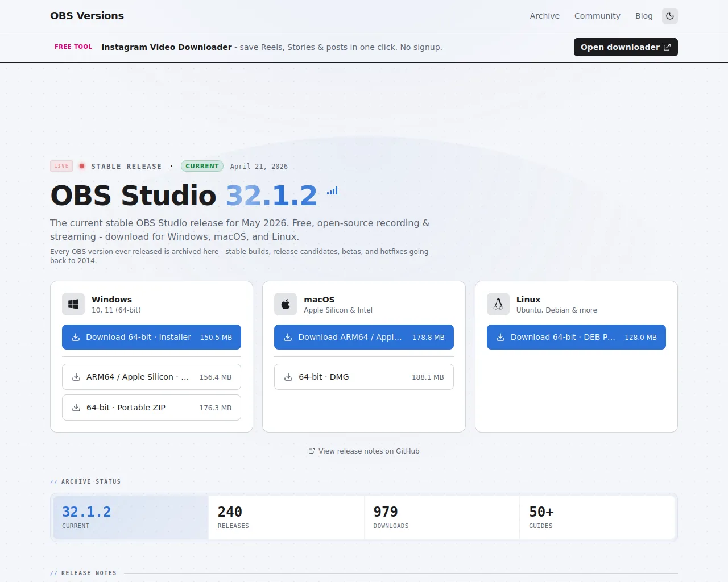728x582 pixels.
Task: Go to the Community page
Action: point(597,16)
